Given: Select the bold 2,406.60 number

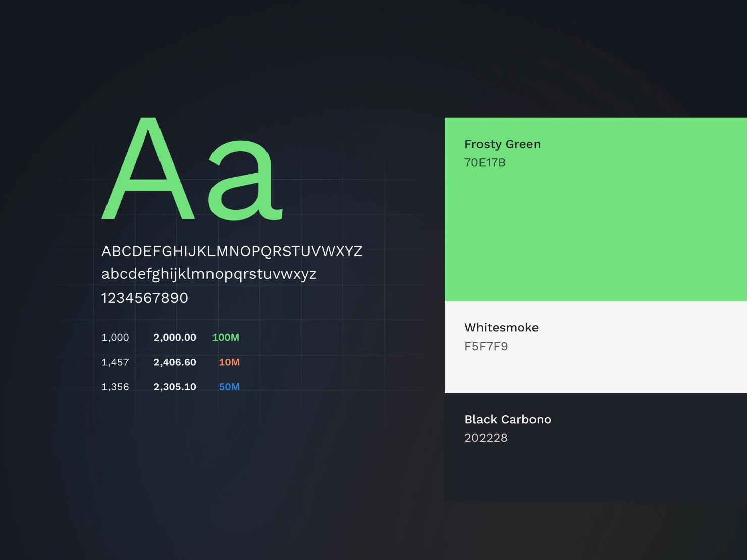Looking at the screenshot, I should [175, 362].
